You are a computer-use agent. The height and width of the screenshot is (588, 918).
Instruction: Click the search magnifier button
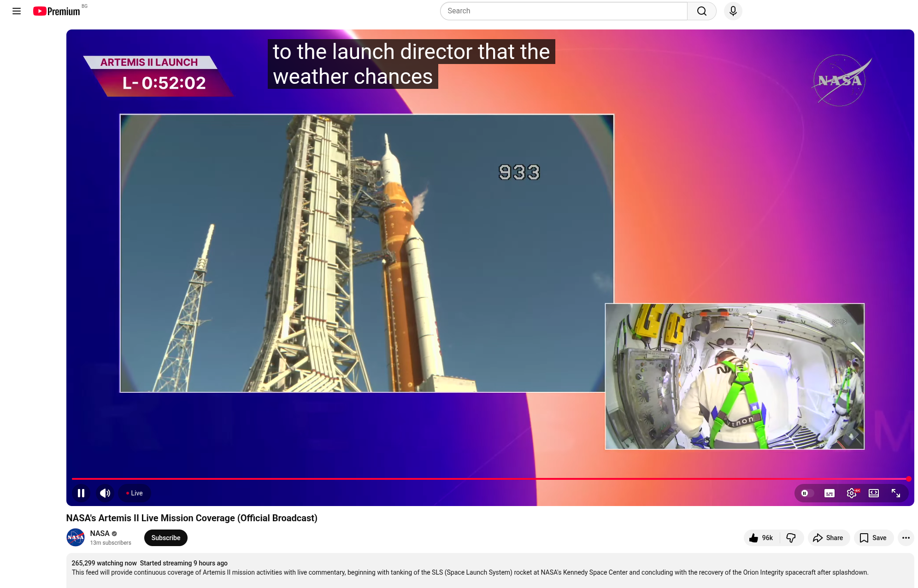[701, 11]
